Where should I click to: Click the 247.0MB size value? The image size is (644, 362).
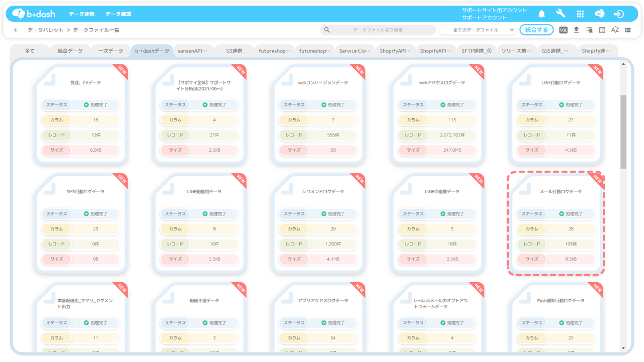[x=452, y=150]
